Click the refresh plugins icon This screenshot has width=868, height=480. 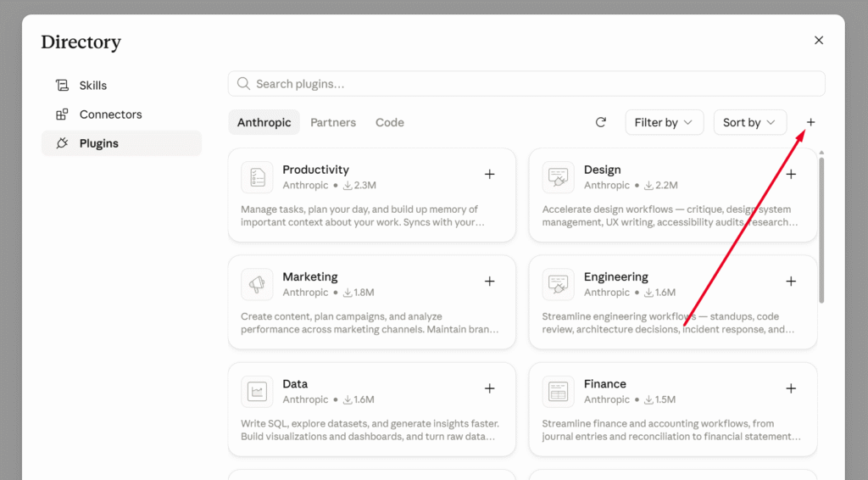(x=601, y=122)
